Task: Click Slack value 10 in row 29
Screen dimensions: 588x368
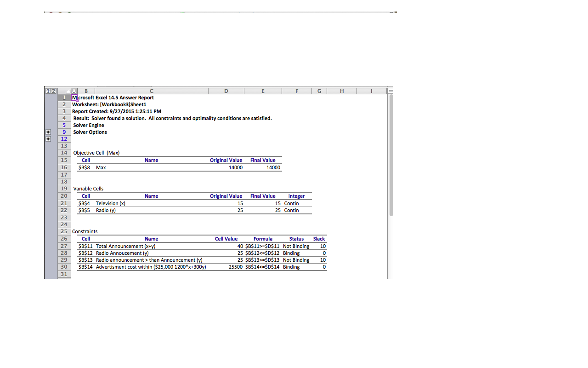Action: pos(323,260)
